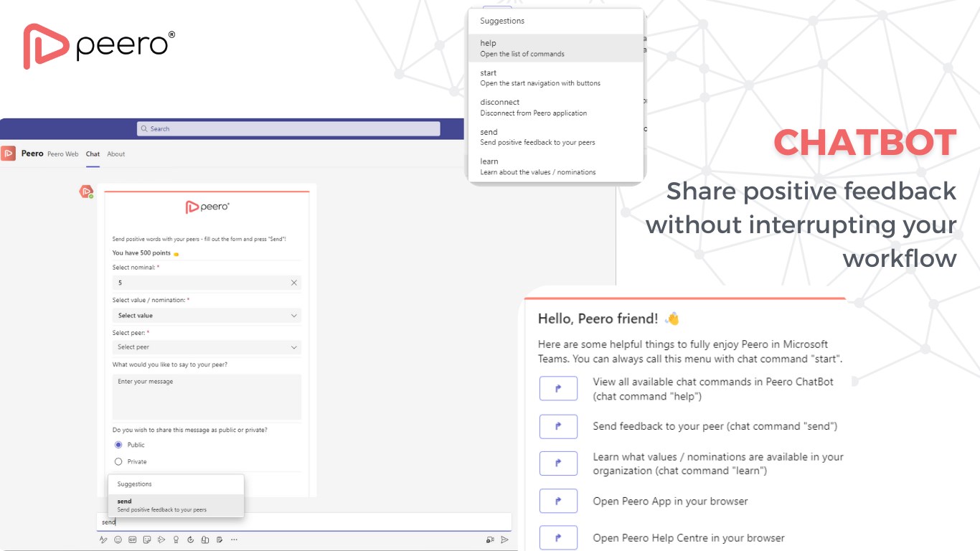Click the CHATBOT headline
The width and height of the screenshot is (980, 551).
865,142
